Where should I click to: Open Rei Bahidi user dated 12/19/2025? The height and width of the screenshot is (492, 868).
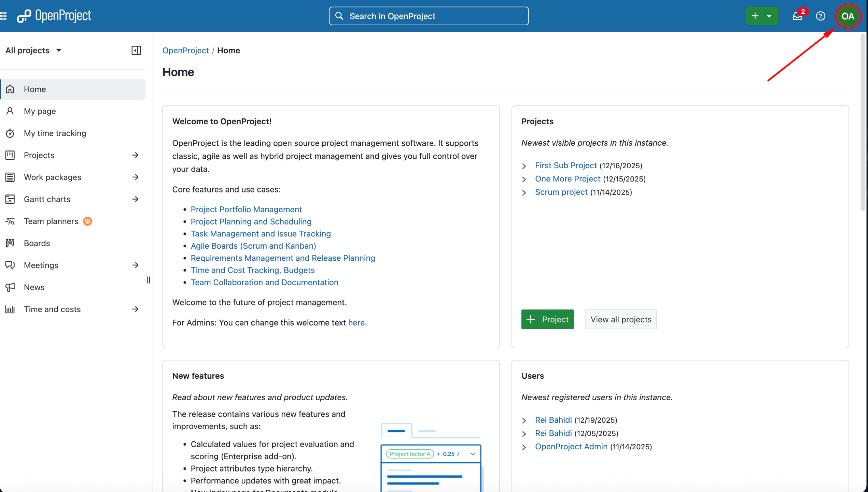pyautogui.click(x=553, y=420)
